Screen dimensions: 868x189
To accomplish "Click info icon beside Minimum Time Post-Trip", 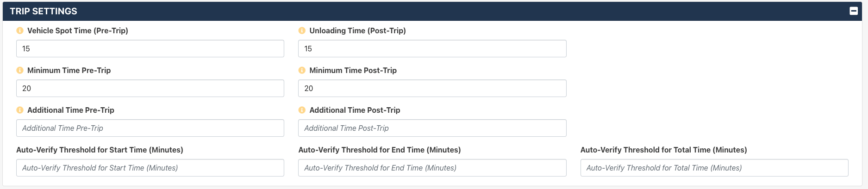I will pos(302,70).
